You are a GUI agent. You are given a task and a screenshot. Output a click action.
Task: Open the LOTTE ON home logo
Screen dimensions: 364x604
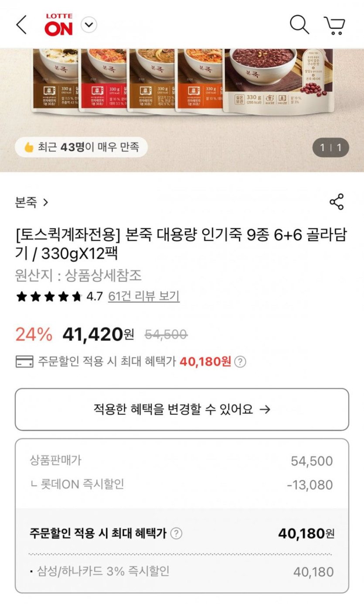coord(58,25)
